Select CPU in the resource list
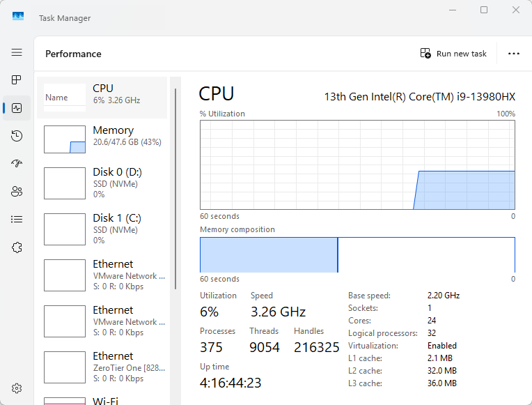The image size is (532, 405). coord(102,98)
